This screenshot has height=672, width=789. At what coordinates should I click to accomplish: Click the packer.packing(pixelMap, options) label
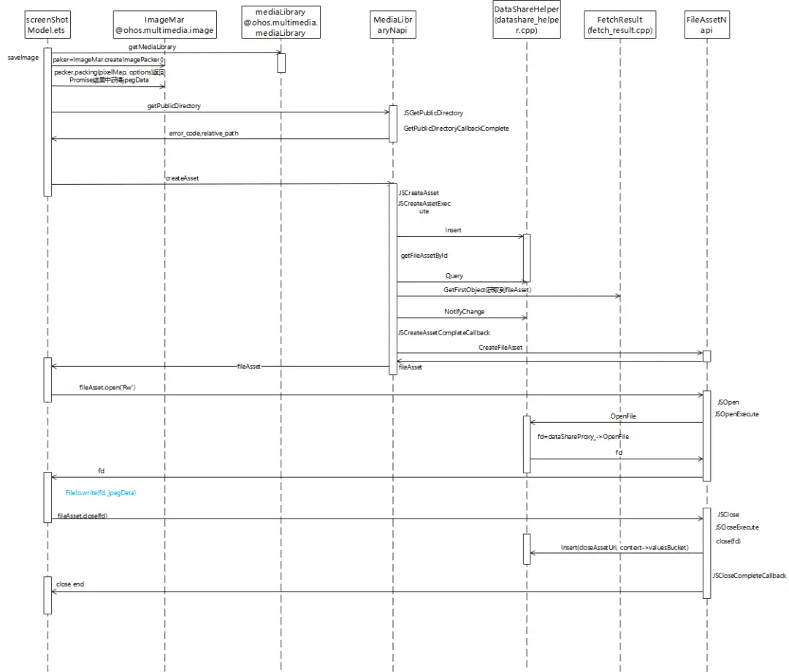[x=109, y=76]
